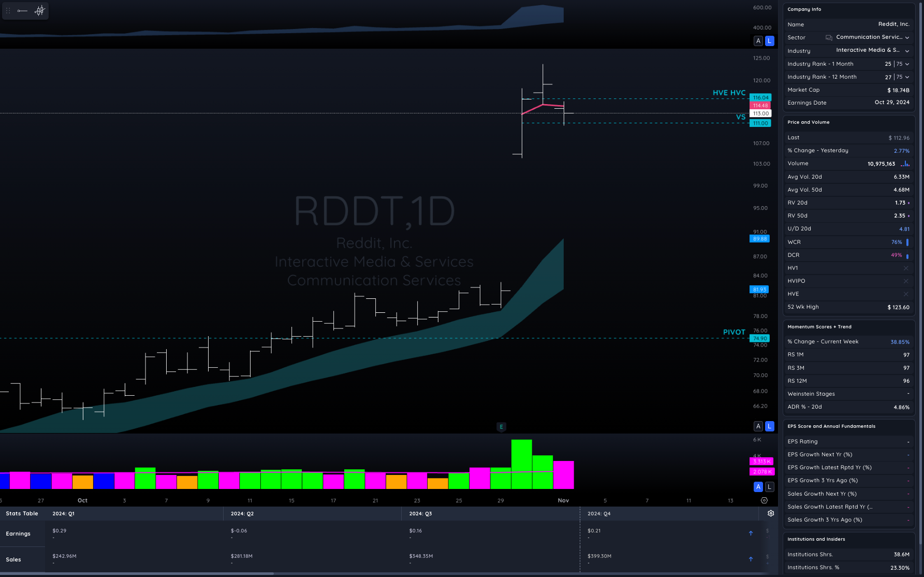Toggle auto scale A on volume pane
924x577 pixels.
758,487
